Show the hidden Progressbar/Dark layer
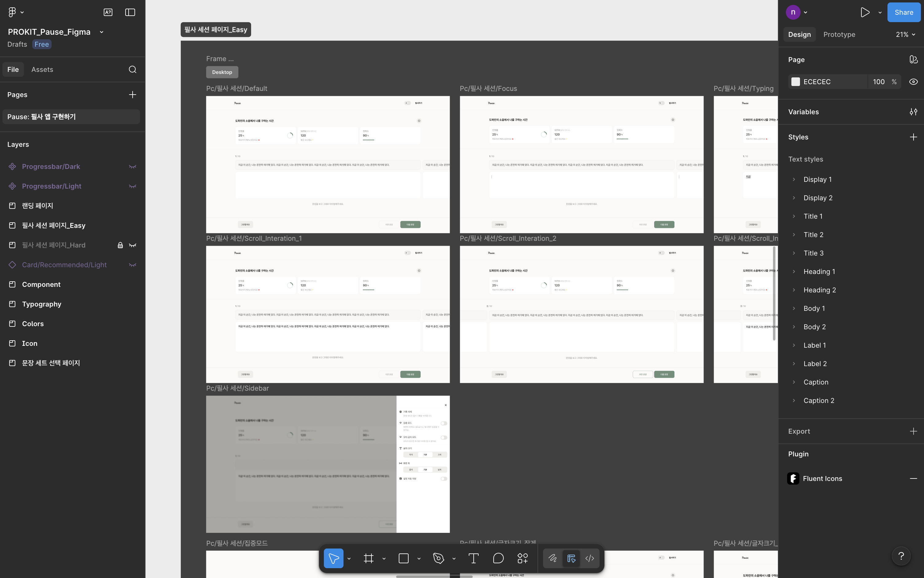Screen dimensions: 924x578 tap(133, 167)
